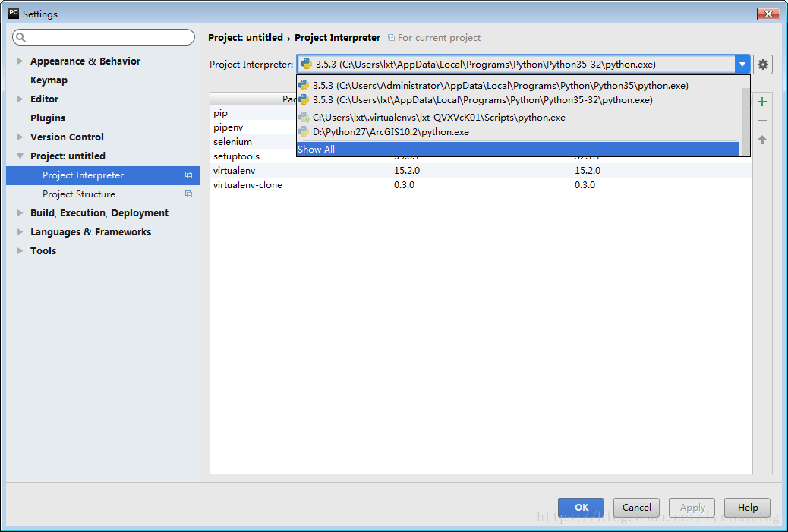Screen dimensions: 788x532
Task: Expand Languages & Frameworks node
Action: point(20,231)
